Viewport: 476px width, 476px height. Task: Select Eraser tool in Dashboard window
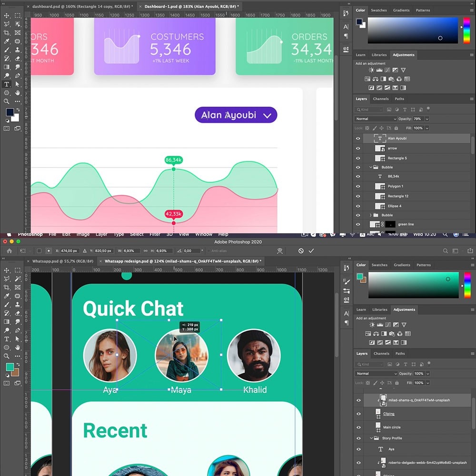click(18, 58)
